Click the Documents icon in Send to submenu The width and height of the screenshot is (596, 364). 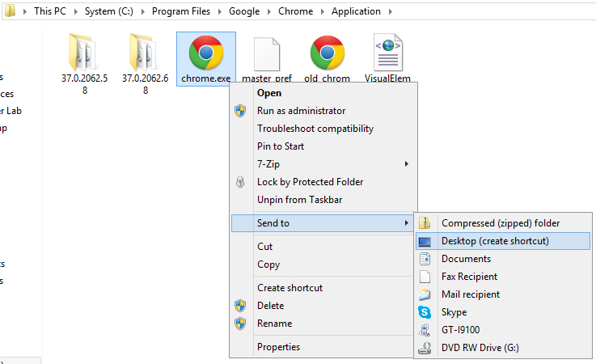coord(425,259)
